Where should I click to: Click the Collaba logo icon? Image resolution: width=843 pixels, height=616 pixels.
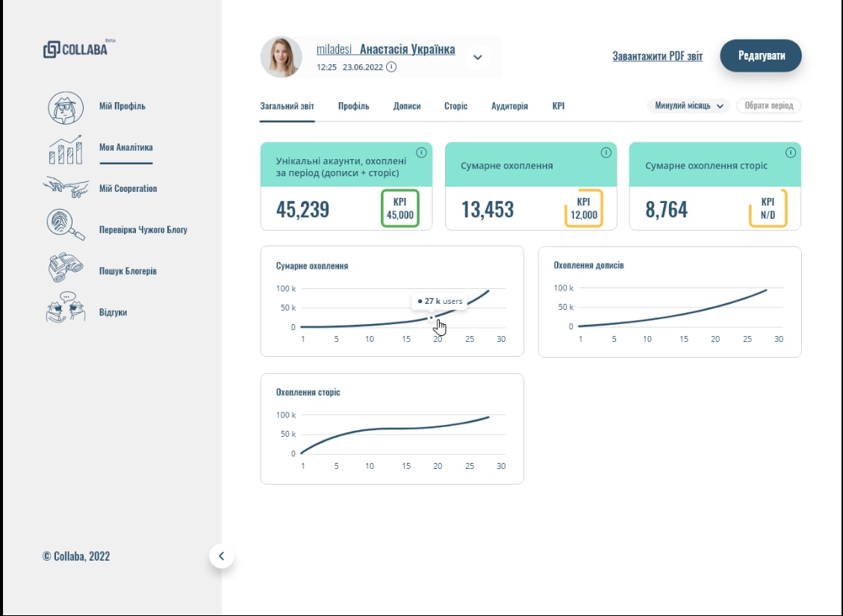[x=52, y=50]
